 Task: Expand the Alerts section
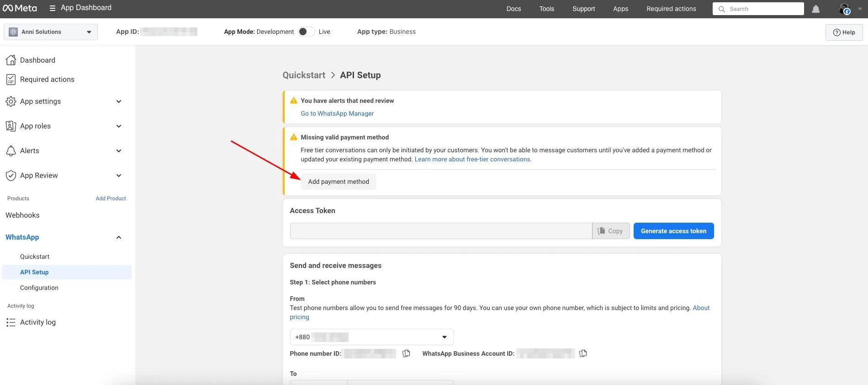point(119,151)
